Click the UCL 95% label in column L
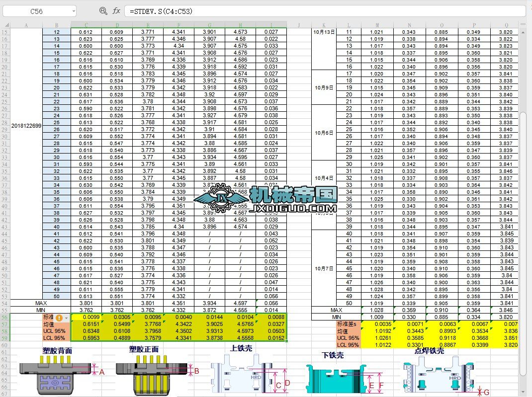Screen dimensions: 532x397 (349, 338)
